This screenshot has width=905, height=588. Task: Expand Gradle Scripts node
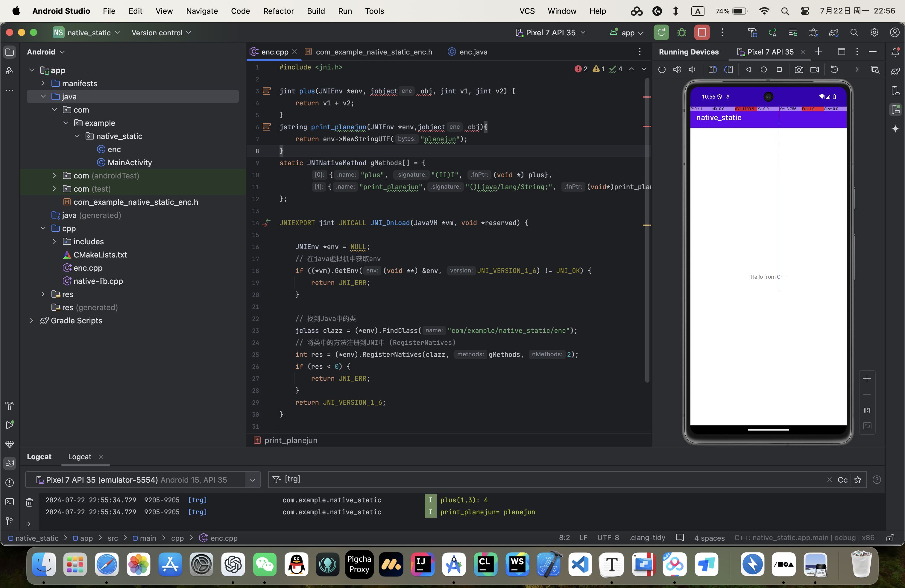pos(32,321)
